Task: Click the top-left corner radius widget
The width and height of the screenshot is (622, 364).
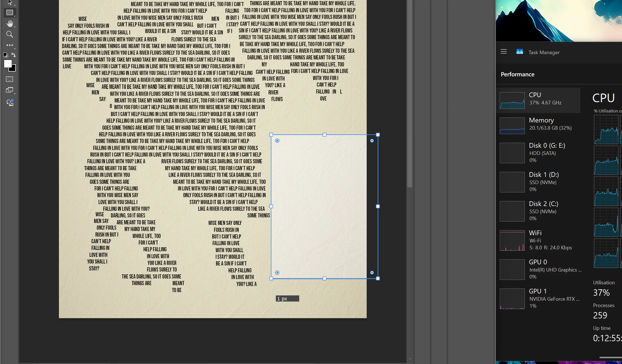Action: [x=277, y=141]
